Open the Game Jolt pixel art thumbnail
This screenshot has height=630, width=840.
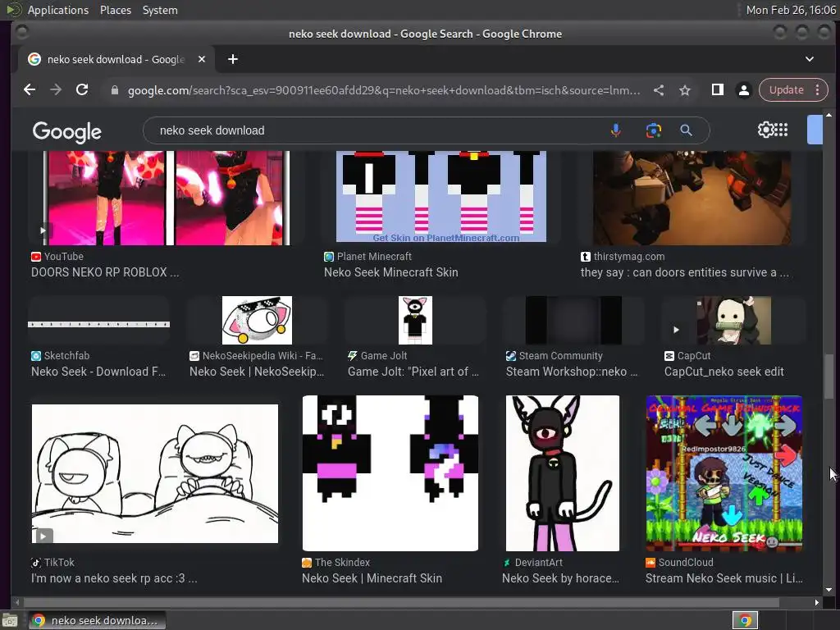[x=415, y=321]
